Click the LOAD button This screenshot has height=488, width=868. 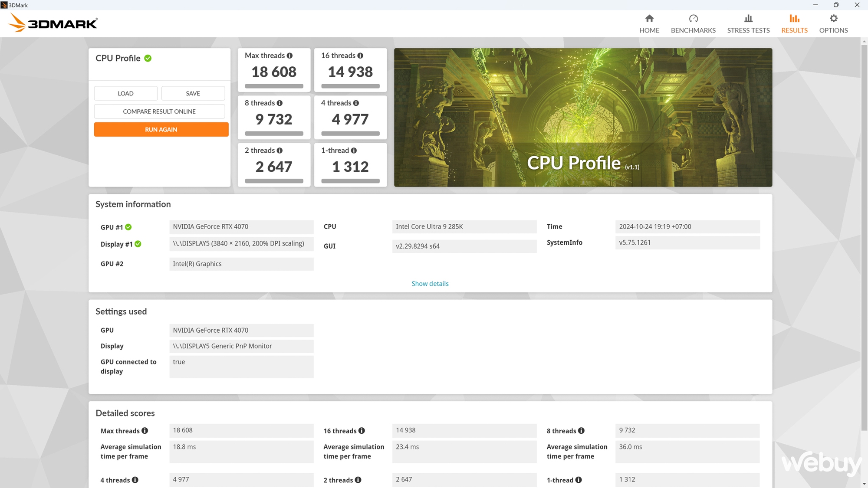[125, 93]
